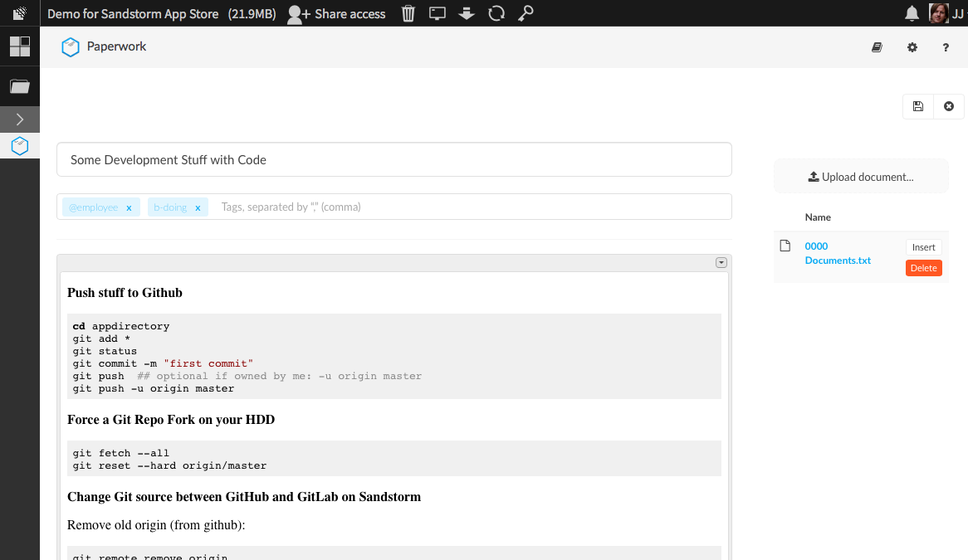
Task: Remove the @employee tag
Action: pyautogui.click(x=129, y=208)
